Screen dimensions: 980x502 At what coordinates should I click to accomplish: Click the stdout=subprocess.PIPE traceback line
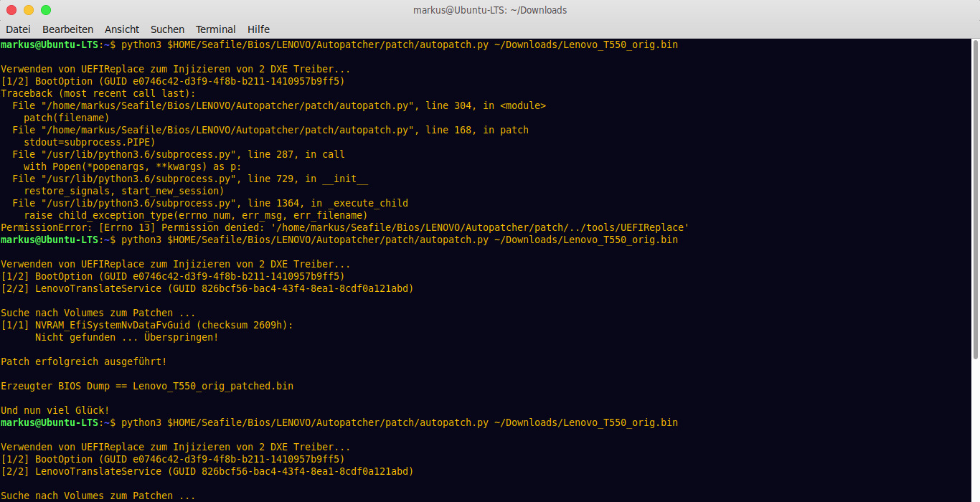pyautogui.click(x=90, y=142)
